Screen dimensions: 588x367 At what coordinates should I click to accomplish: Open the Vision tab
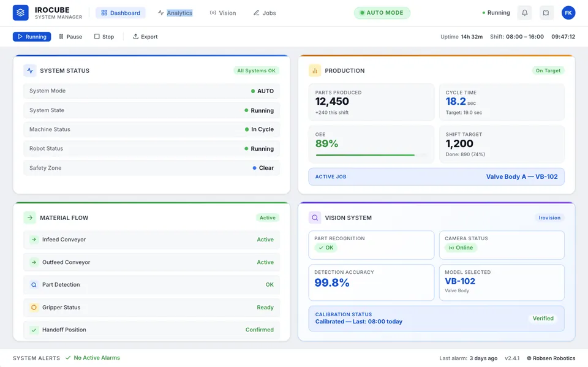coord(223,13)
